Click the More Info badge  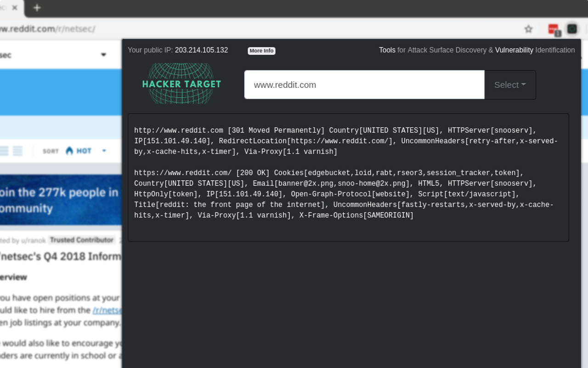pyautogui.click(x=261, y=51)
